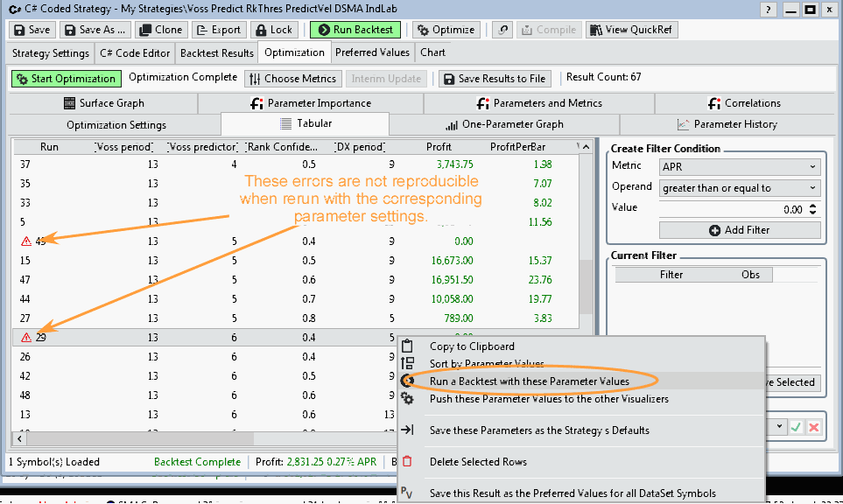Click the table's vertical scrollbar

(585, 289)
